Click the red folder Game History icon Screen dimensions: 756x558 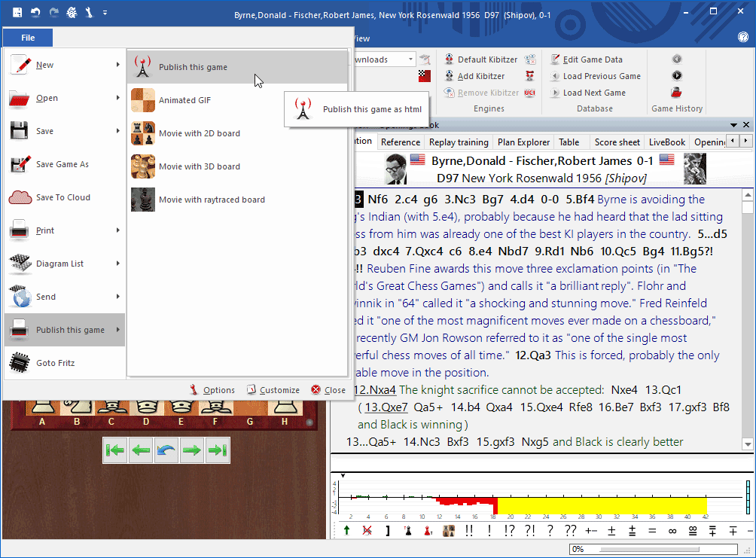point(676,93)
